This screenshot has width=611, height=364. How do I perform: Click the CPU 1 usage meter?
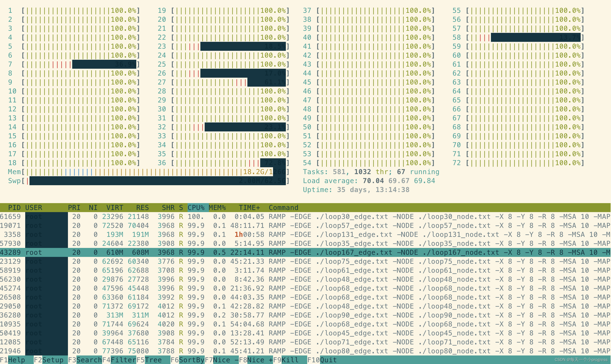tap(74, 10)
